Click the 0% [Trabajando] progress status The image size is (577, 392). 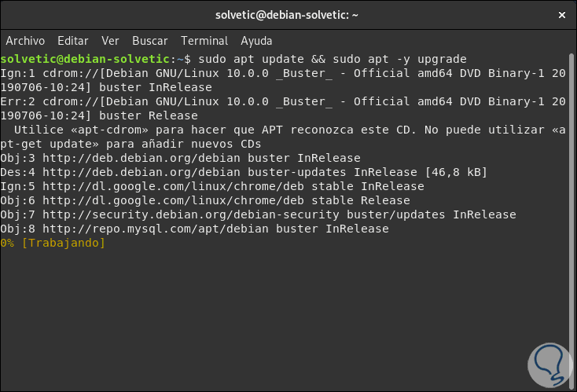pyautogui.click(x=53, y=243)
